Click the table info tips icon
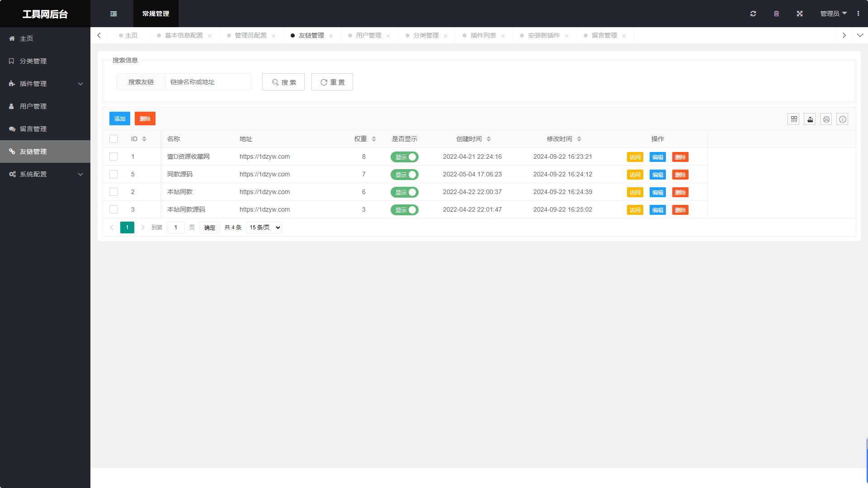 pos(843,119)
